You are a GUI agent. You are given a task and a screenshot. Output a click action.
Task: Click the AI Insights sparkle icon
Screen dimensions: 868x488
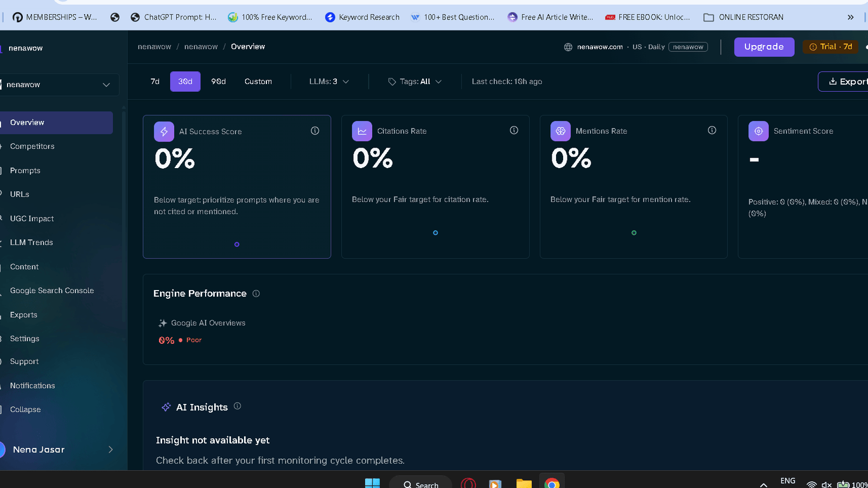click(x=166, y=407)
